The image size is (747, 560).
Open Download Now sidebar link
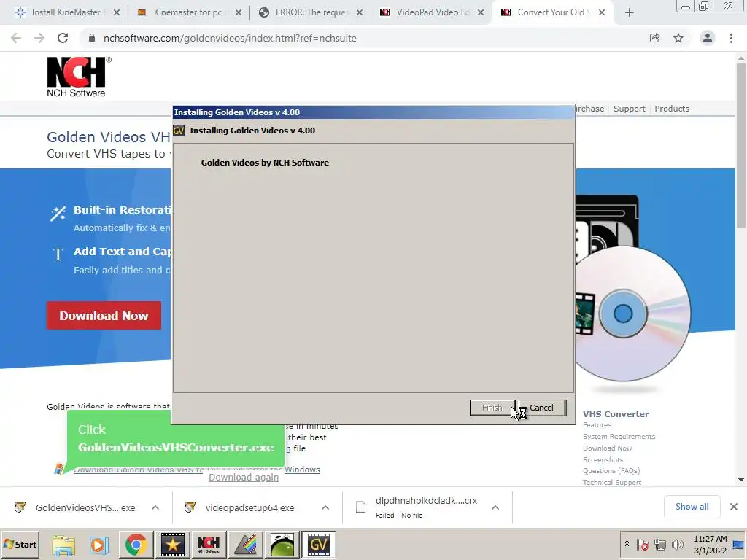[x=608, y=448]
